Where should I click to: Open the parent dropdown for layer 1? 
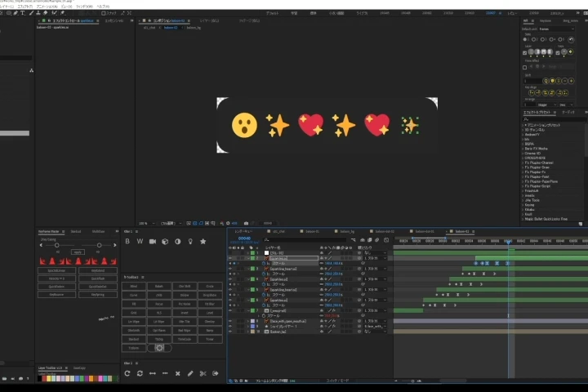(x=375, y=253)
